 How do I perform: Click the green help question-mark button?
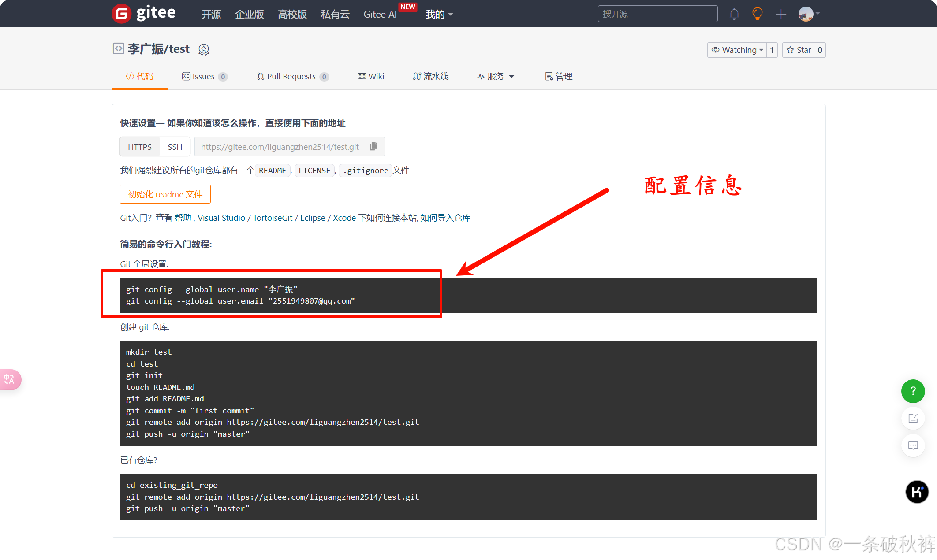click(x=913, y=391)
